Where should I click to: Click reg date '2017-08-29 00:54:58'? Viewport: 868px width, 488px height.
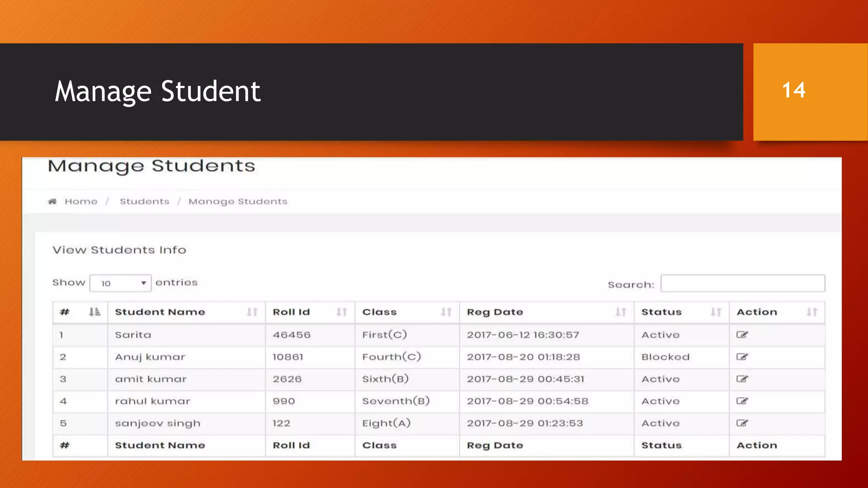pyautogui.click(x=528, y=401)
